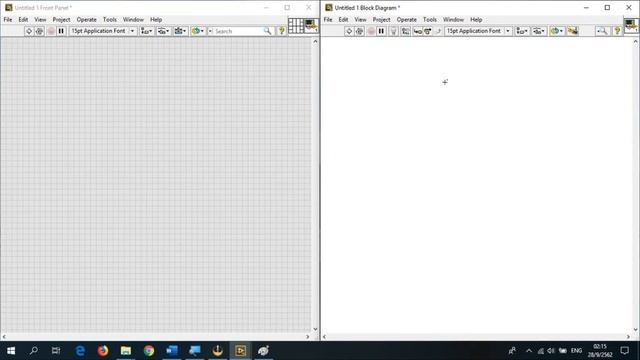Open Window menu in Front Panel window
Screen dimensions: 640x360
133,20
